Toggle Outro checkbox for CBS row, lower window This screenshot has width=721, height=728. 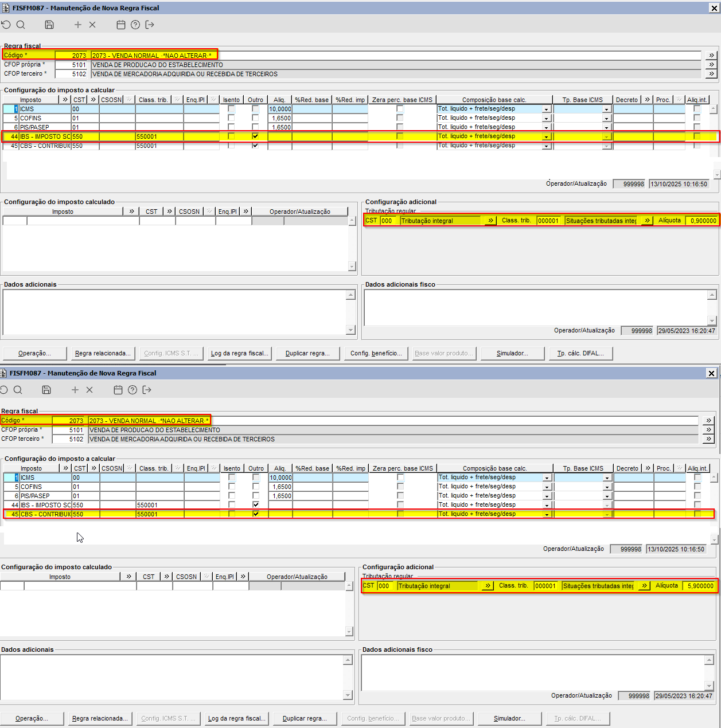pyautogui.click(x=256, y=514)
